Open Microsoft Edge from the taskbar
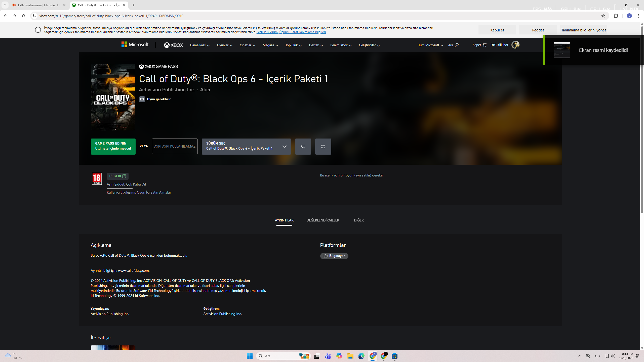This screenshot has width=644, height=362. (361, 356)
